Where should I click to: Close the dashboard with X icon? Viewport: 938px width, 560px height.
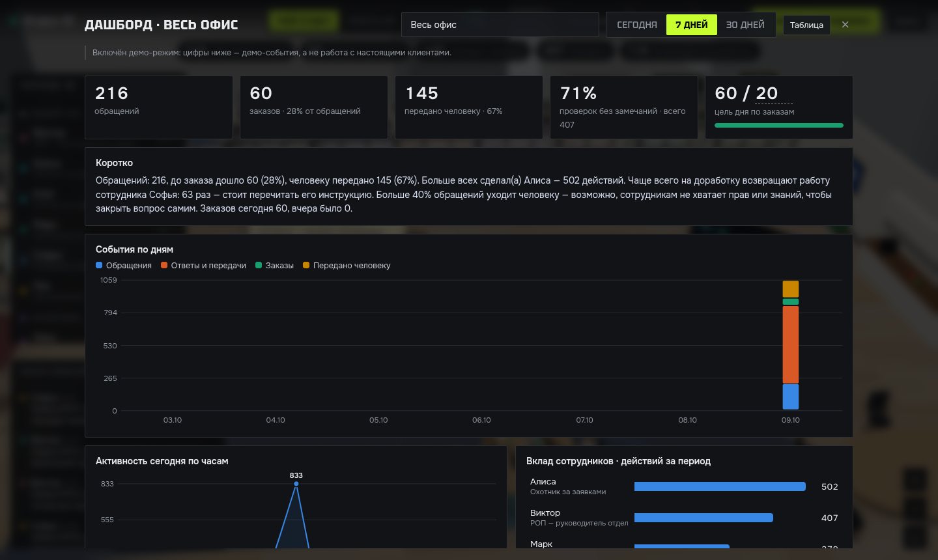[845, 25]
